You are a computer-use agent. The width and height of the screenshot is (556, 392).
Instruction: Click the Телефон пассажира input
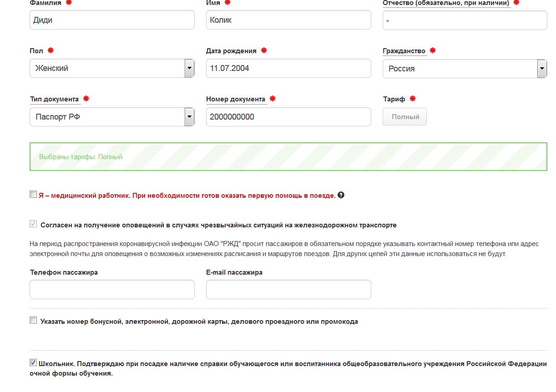coord(112,289)
